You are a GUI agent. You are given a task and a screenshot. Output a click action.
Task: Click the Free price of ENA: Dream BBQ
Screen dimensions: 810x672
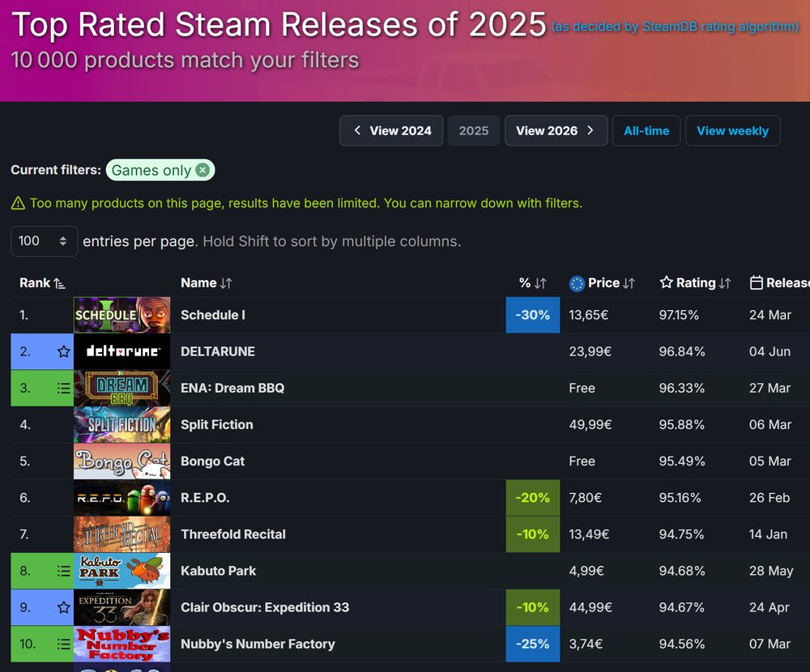click(582, 388)
